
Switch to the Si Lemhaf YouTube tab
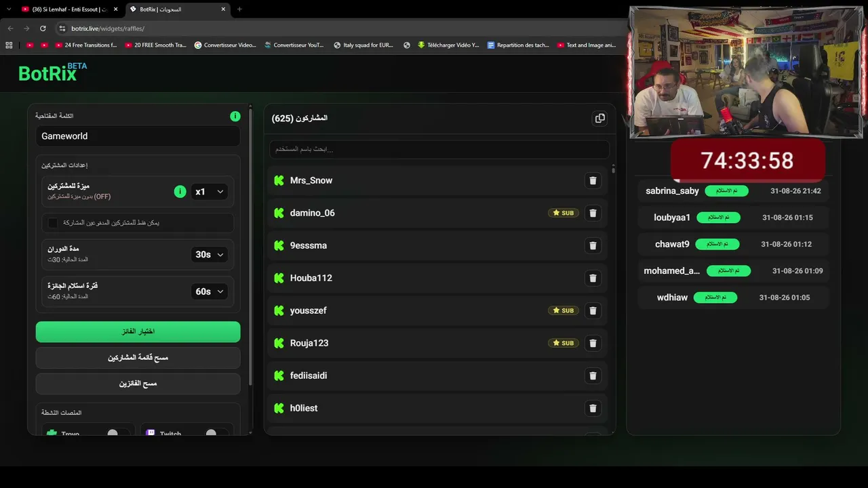pos(69,9)
